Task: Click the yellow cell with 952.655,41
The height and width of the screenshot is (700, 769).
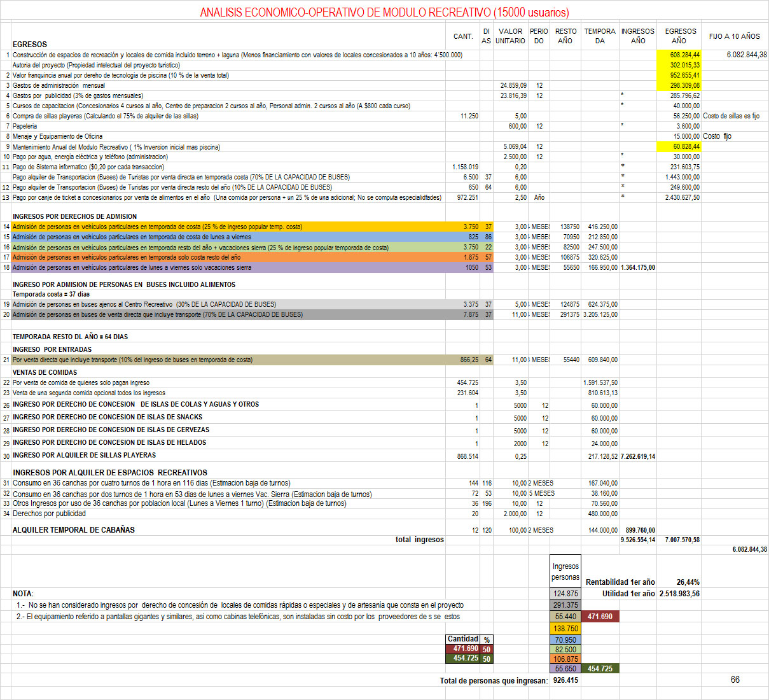Action: (x=679, y=75)
